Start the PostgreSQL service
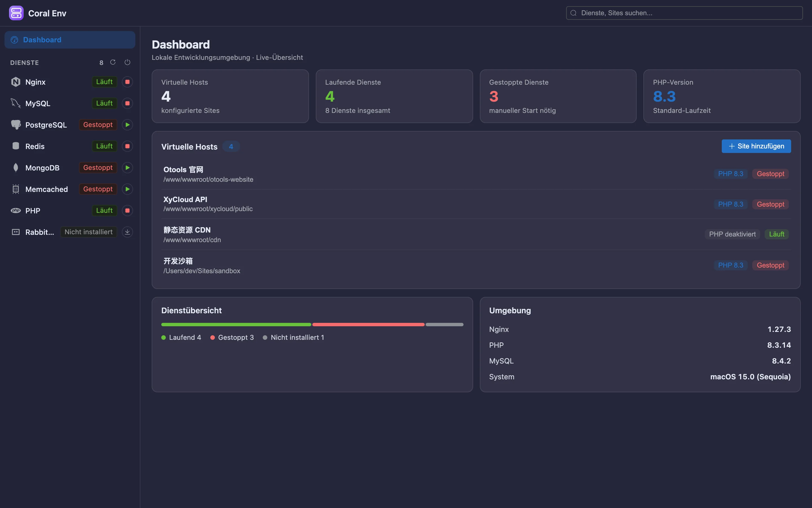 click(127, 125)
